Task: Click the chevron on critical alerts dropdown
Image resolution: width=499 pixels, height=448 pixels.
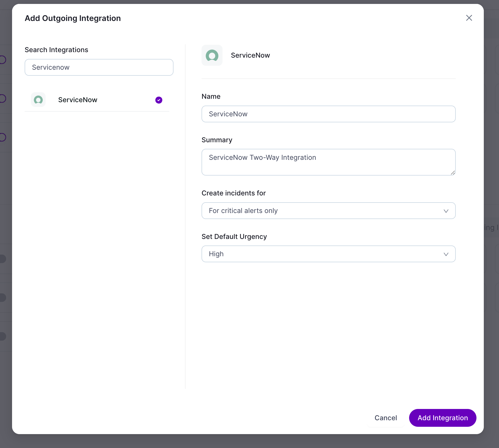Action: (x=446, y=211)
